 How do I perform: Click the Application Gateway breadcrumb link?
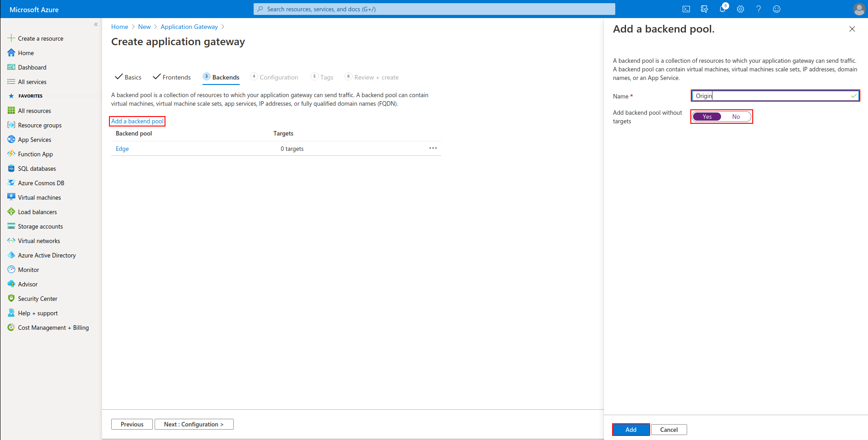pyautogui.click(x=189, y=27)
